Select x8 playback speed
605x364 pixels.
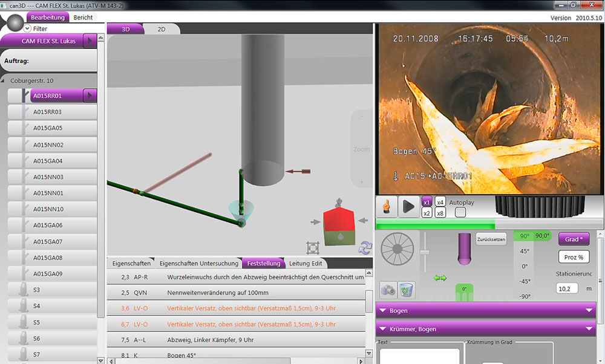pos(440,213)
